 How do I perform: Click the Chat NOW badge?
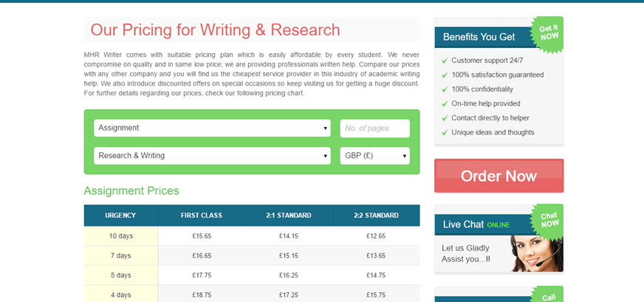pos(548,220)
